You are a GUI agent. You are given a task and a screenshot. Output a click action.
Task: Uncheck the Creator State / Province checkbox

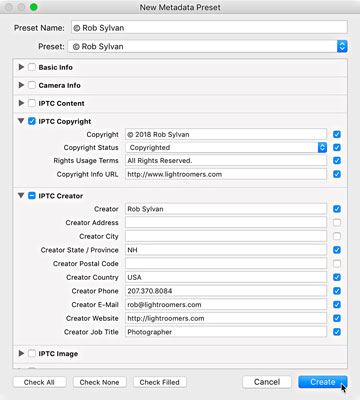(x=337, y=250)
